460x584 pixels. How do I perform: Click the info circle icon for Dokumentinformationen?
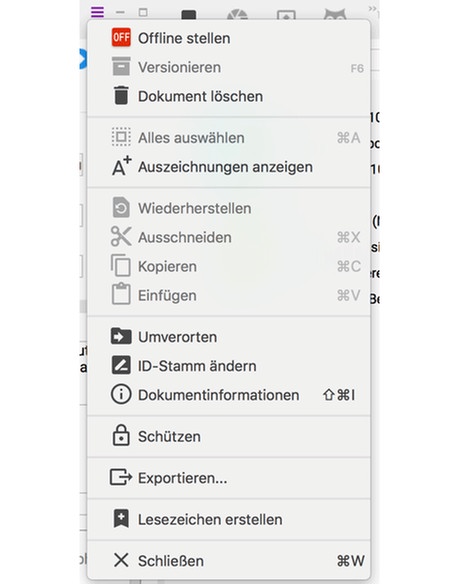pos(121,394)
